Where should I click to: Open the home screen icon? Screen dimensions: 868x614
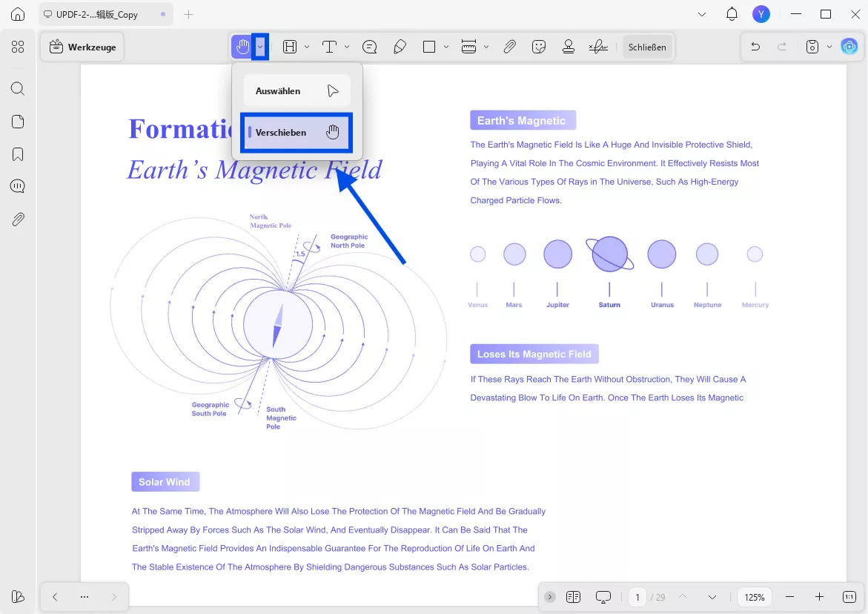point(18,14)
